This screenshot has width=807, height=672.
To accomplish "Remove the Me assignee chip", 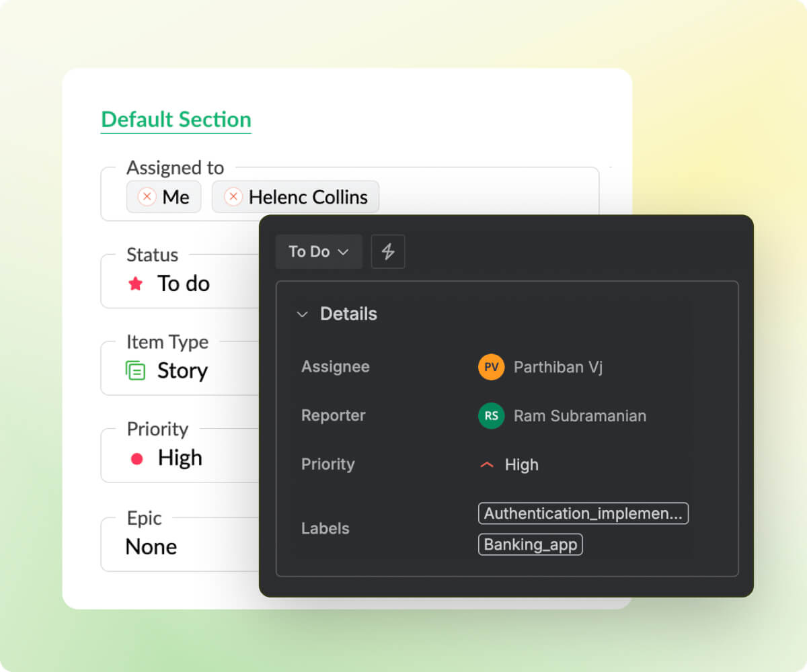I will 147,197.
